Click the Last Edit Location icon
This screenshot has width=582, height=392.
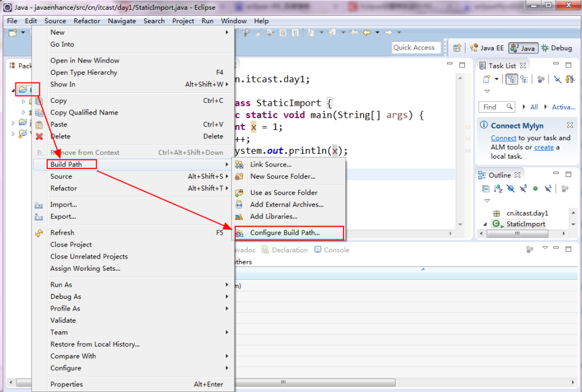[354, 32]
